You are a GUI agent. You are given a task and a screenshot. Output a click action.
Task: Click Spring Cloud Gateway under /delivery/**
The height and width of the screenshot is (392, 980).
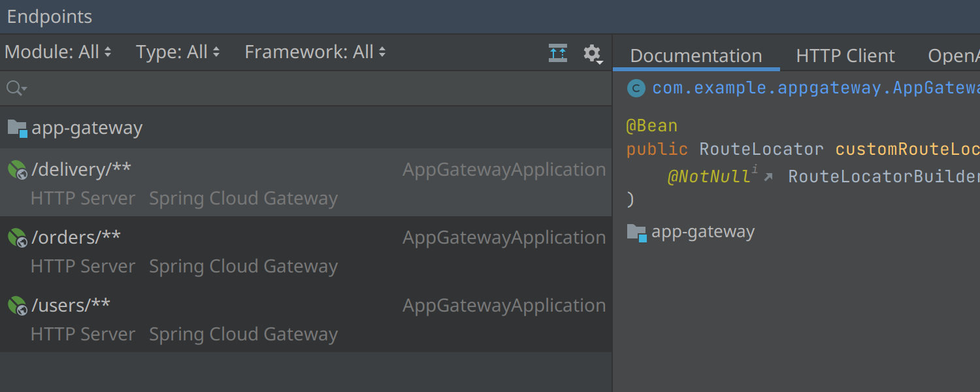(x=243, y=198)
